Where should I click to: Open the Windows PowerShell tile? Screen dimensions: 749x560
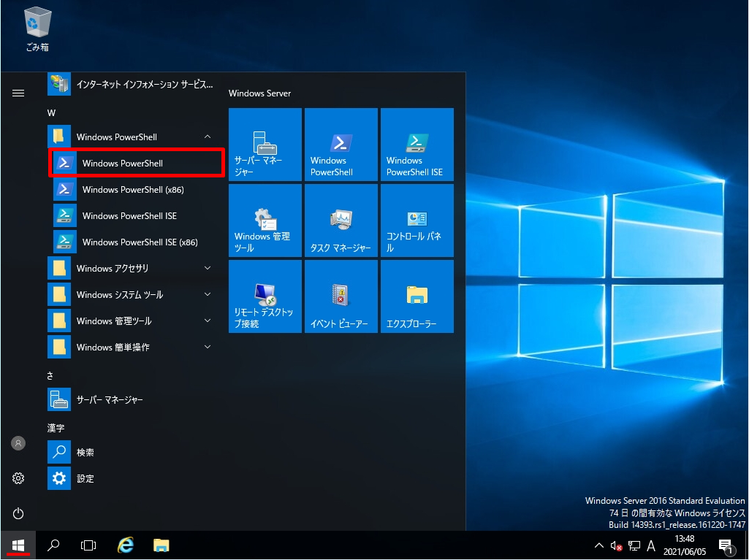tap(341, 145)
